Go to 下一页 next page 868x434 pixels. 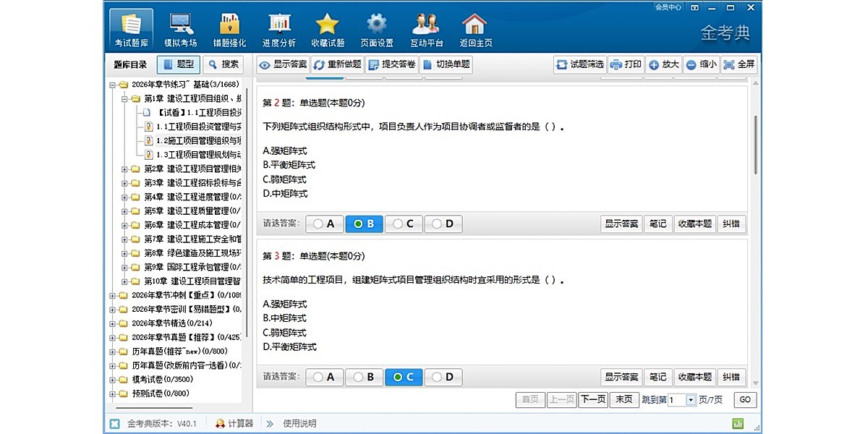592,399
